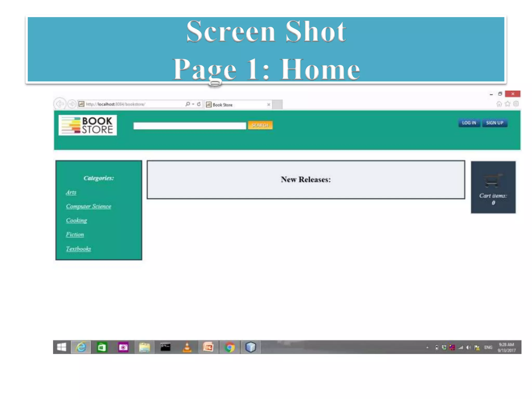
Task: Open a new blank browser tab
Action: (277, 105)
